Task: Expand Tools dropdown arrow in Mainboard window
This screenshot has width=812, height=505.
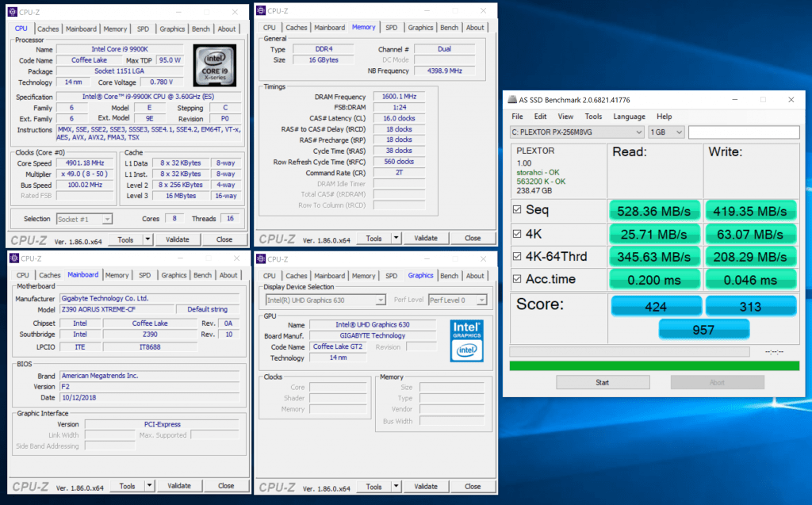Action: pyautogui.click(x=149, y=486)
